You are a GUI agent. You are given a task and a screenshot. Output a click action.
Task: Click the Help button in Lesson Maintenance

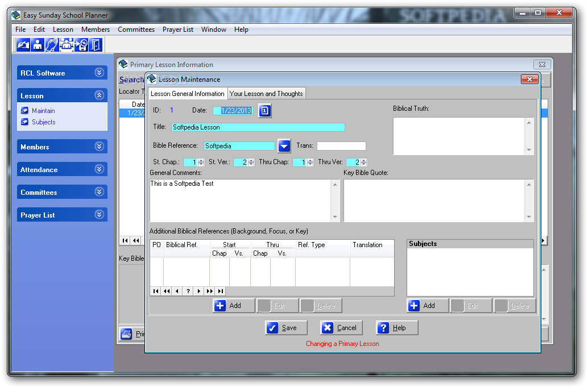397,328
